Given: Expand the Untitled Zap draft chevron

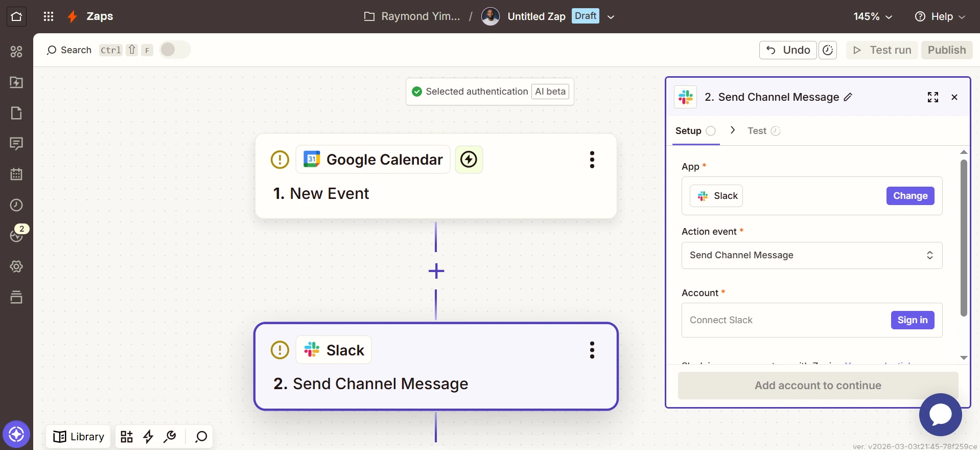Looking at the screenshot, I should pos(611,16).
